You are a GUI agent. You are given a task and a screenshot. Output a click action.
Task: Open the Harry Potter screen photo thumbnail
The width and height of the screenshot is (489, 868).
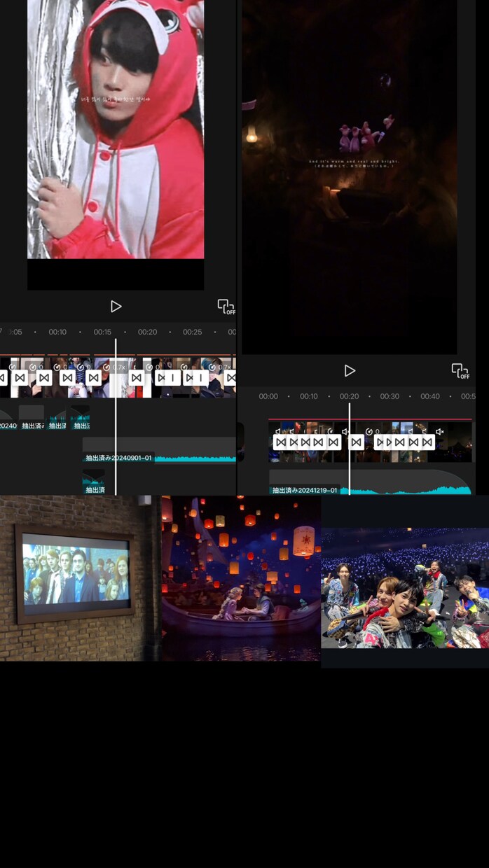[x=80, y=578]
